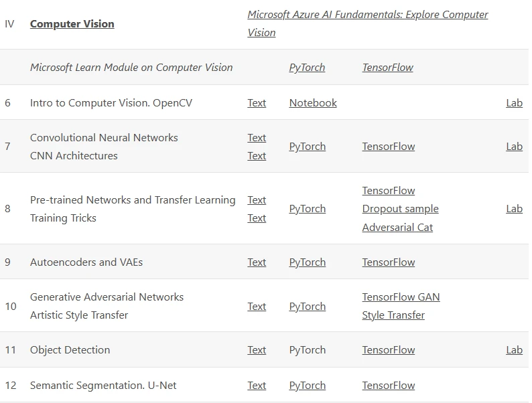The height and width of the screenshot is (403, 532).
Task: Open Text link for Convolutional Neural Networks
Action: tap(257, 138)
